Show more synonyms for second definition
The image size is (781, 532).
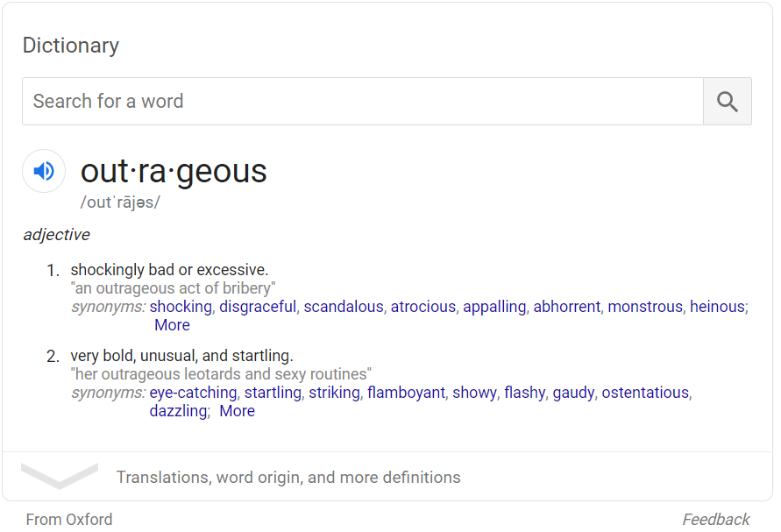click(x=237, y=411)
